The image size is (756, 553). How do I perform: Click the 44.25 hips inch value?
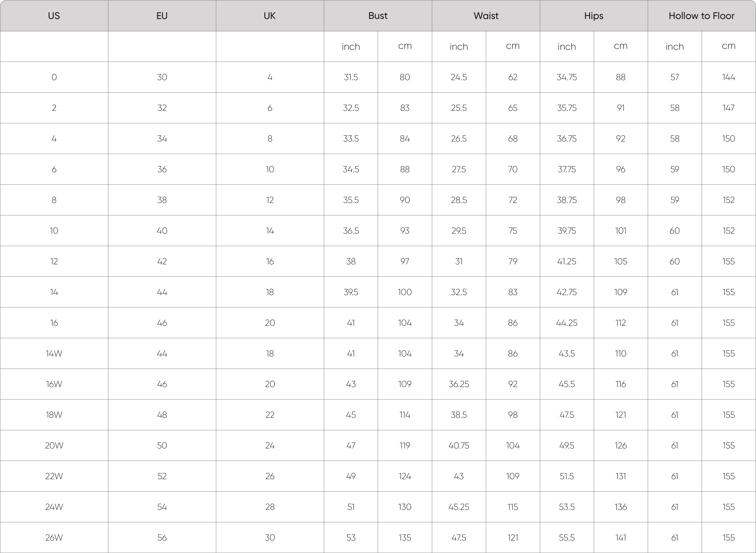pyautogui.click(x=567, y=323)
